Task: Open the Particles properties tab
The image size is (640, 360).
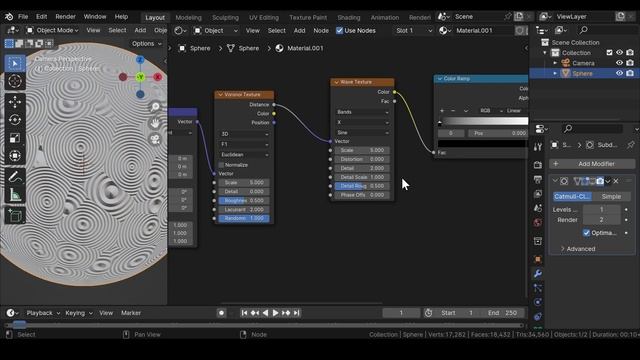Action: click(x=538, y=288)
